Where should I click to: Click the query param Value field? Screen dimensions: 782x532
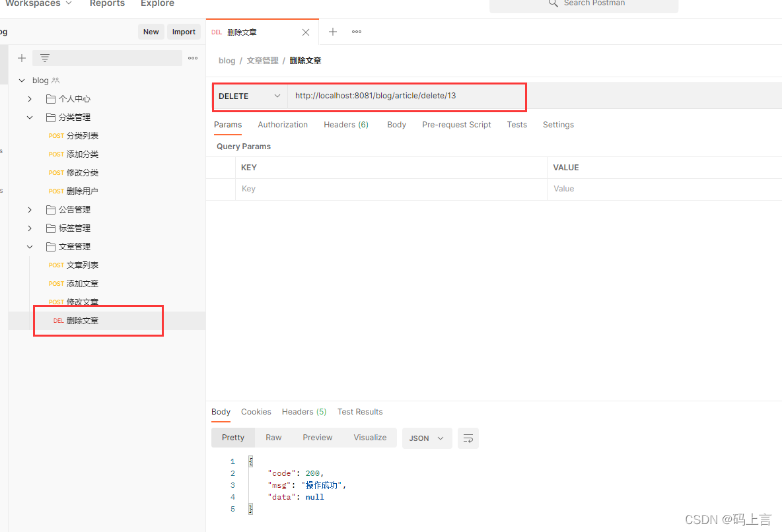[x=664, y=189]
